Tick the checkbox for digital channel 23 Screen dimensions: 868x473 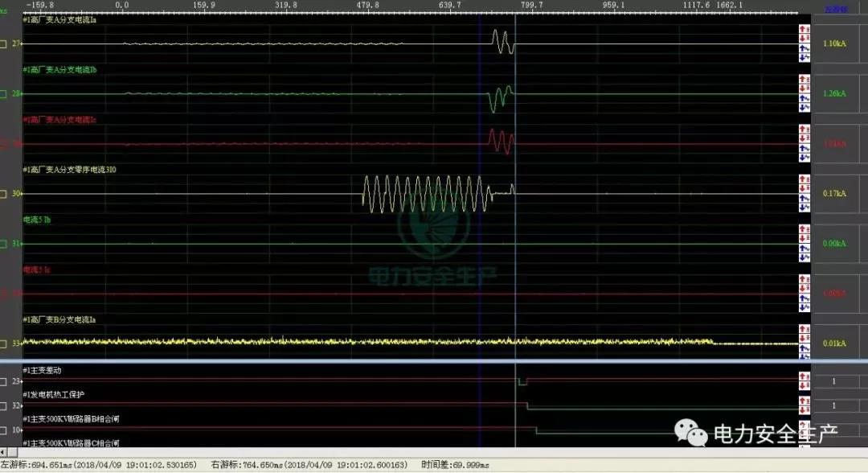coord(3,381)
